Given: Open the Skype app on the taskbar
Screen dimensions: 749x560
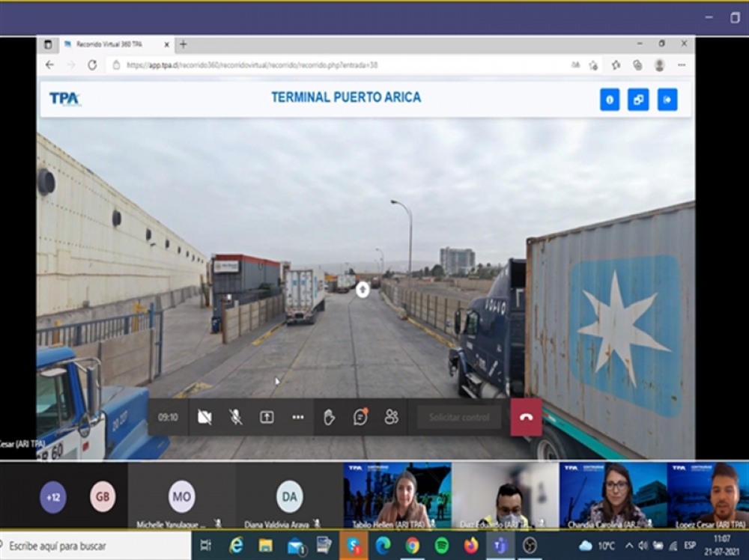Looking at the screenshot, I should pyautogui.click(x=354, y=545).
